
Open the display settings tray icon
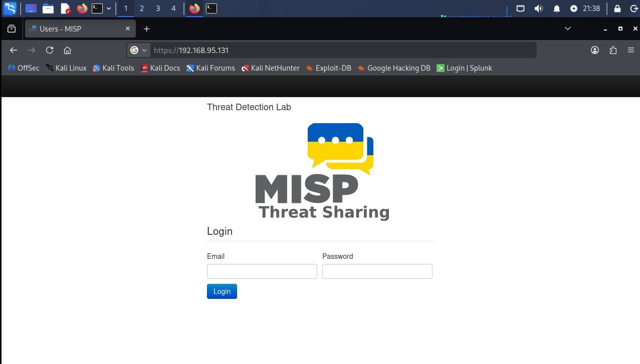point(521,9)
